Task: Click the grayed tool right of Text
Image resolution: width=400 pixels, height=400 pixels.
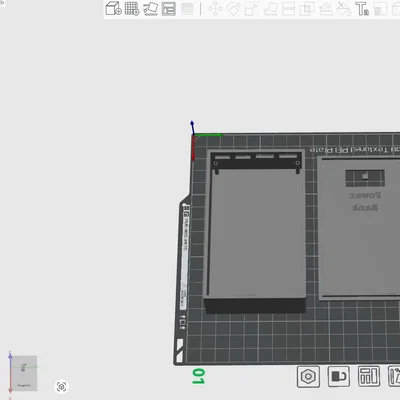Action: point(380,9)
